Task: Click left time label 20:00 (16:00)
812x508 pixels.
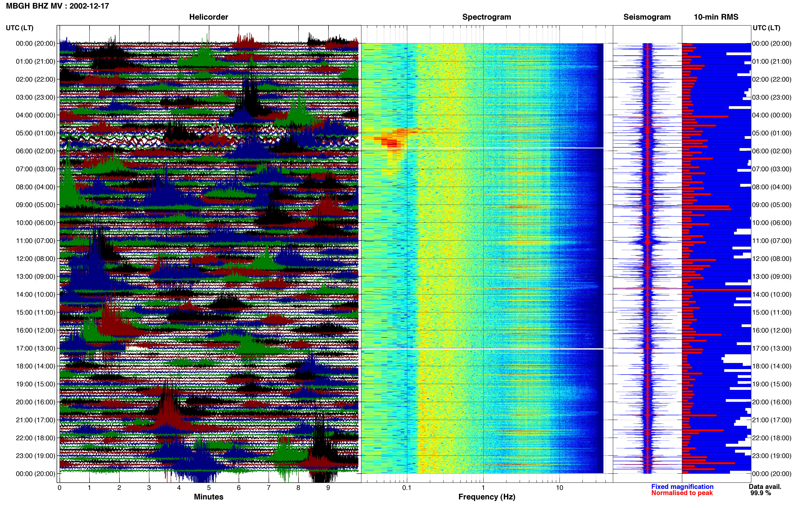Action: [x=36, y=402]
